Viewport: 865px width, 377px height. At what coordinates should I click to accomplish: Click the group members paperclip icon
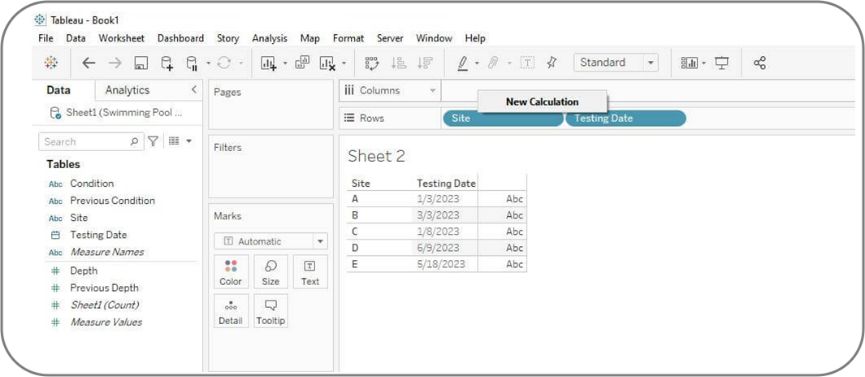coord(494,63)
